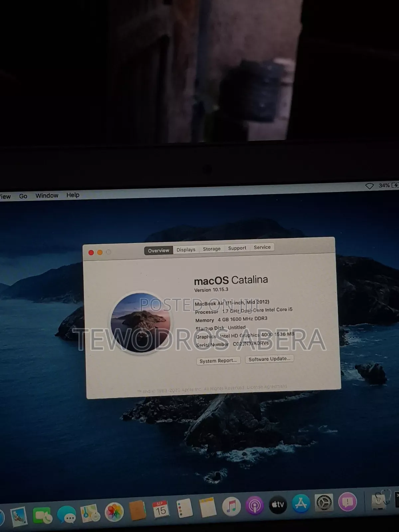This screenshot has width=399, height=532.
Task: Launch the Music app from the Dock
Action: (x=231, y=506)
